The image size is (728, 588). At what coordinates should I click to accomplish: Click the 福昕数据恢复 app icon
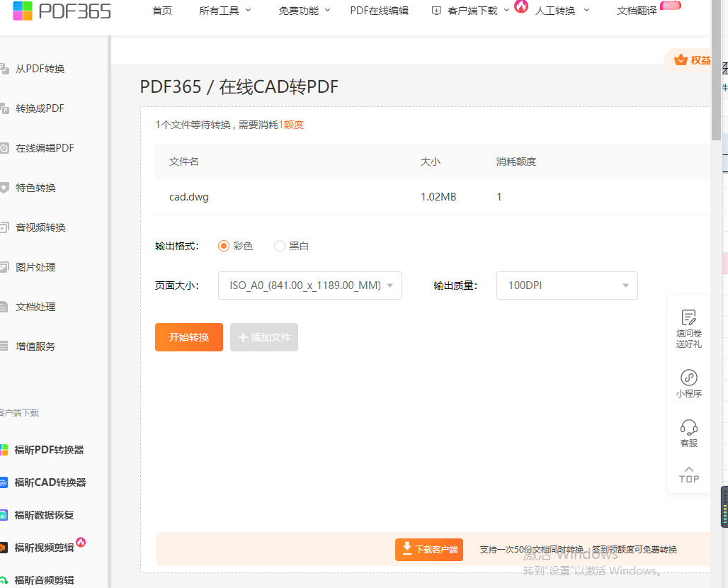click(4, 515)
